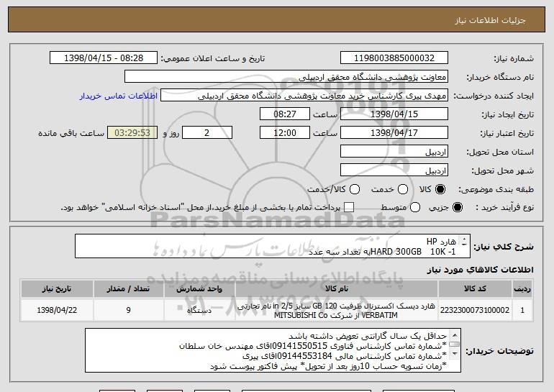Image resolution: width=554 pixels, height=392 pixels.
Task: Click the جزئیات اطلاعات نیاز header title
Action: click(490, 20)
